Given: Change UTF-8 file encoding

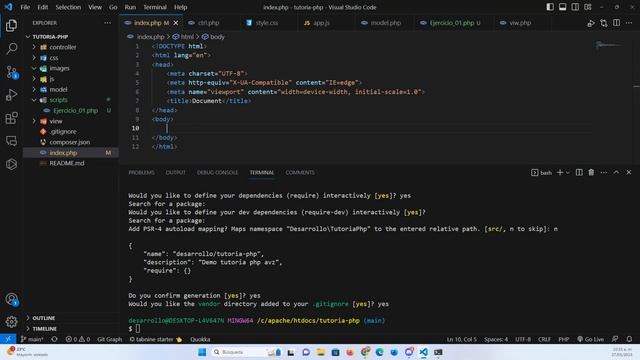Looking at the screenshot, I should 523,339.
